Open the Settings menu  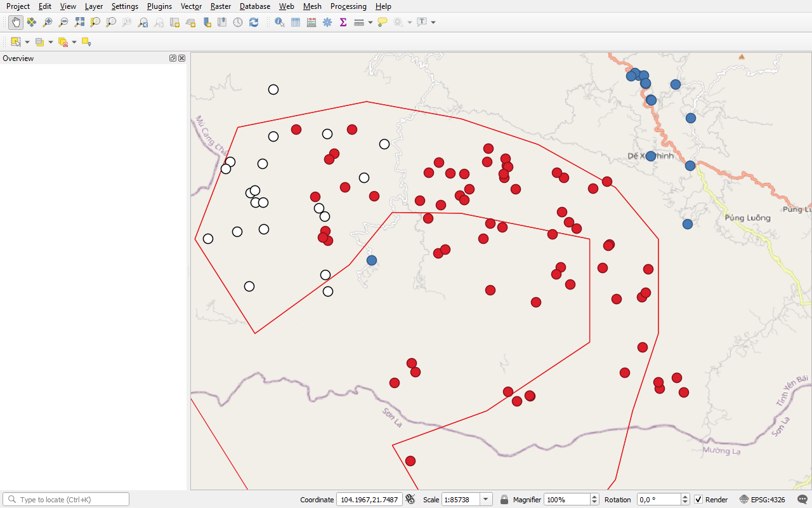click(125, 6)
